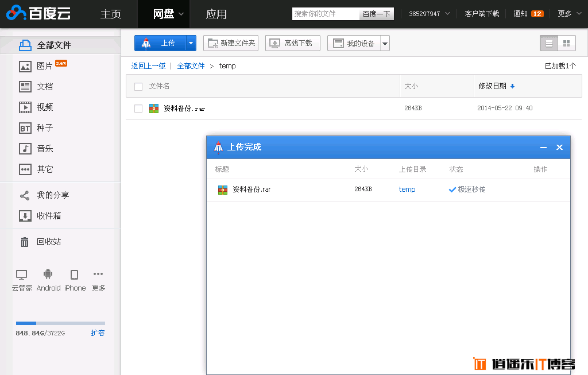Open the 文档 documents category icon
The height and width of the screenshot is (375, 588).
25,87
